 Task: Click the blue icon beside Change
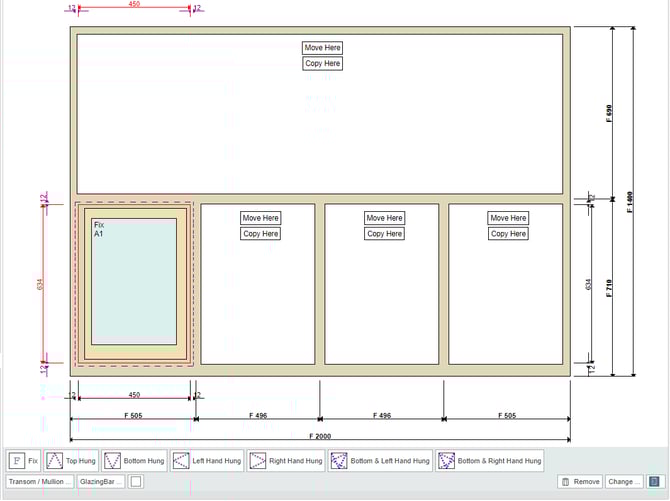click(x=655, y=482)
